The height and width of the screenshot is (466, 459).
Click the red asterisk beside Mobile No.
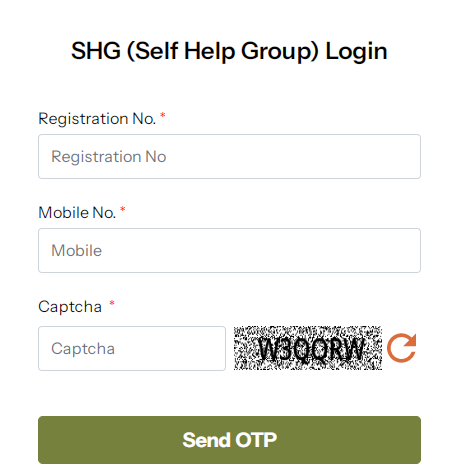pyautogui.click(x=123, y=209)
